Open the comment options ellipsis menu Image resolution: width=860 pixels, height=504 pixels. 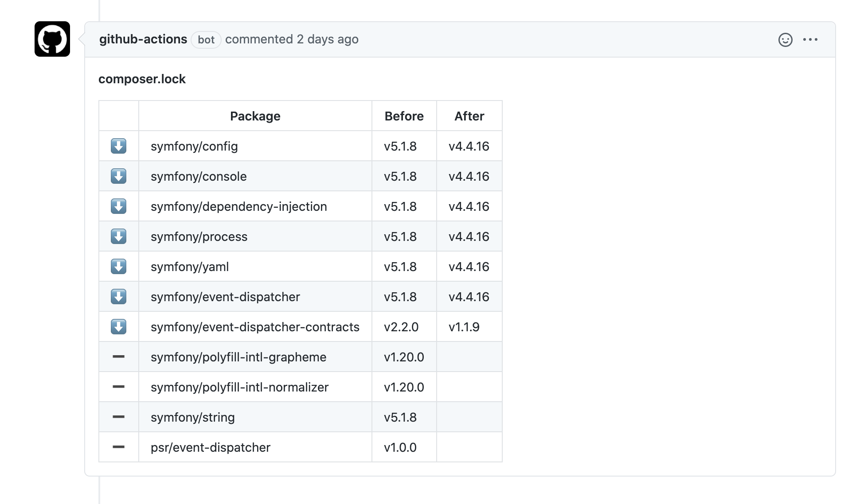pos(810,40)
